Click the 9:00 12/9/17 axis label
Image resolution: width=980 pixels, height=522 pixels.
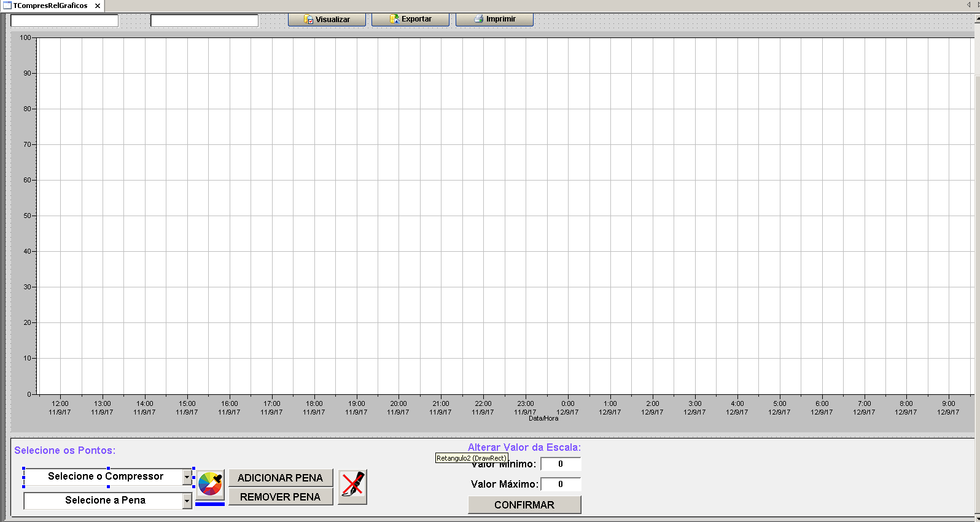click(x=949, y=408)
